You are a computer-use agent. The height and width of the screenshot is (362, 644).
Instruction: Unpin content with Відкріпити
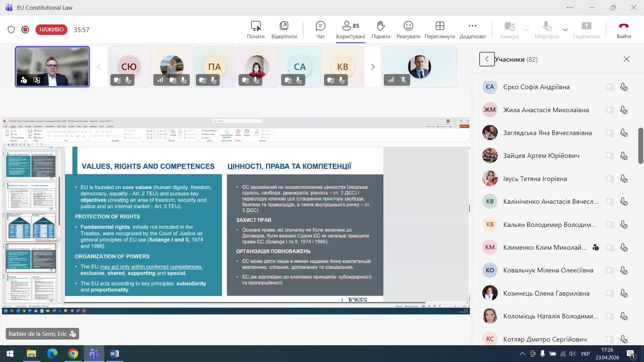[x=284, y=29]
